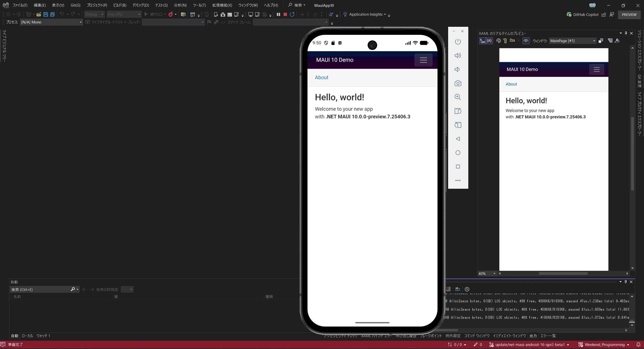Viewport: 644px width, 349px height.
Task: Click the color palette icon in XAML preview toolbar
Action: tap(498, 41)
